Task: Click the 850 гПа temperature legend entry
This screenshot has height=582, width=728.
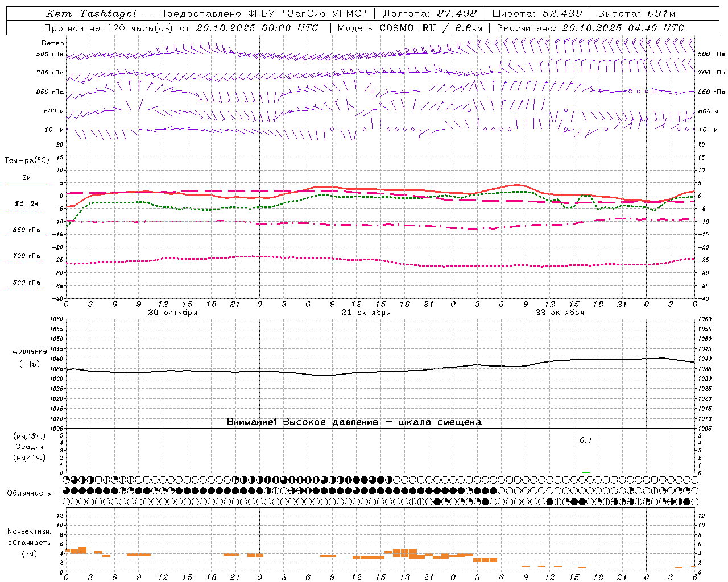Action: (27, 230)
